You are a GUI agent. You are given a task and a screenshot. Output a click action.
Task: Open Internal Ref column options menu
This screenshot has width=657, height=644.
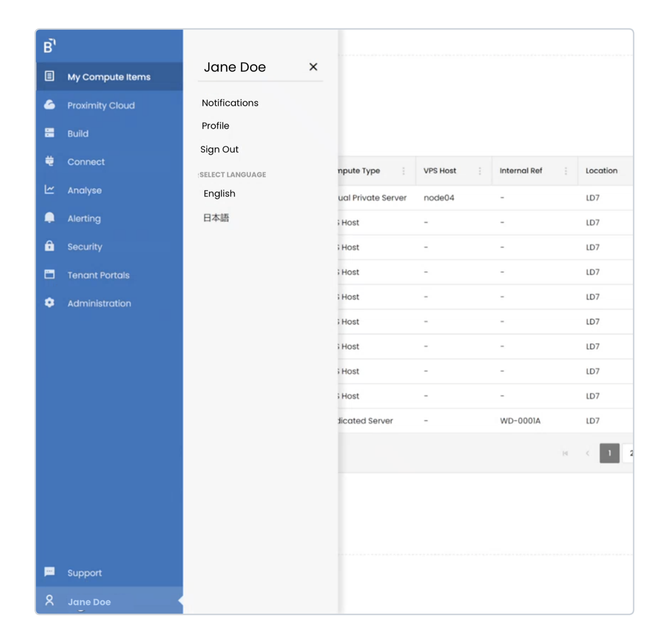[x=566, y=171]
